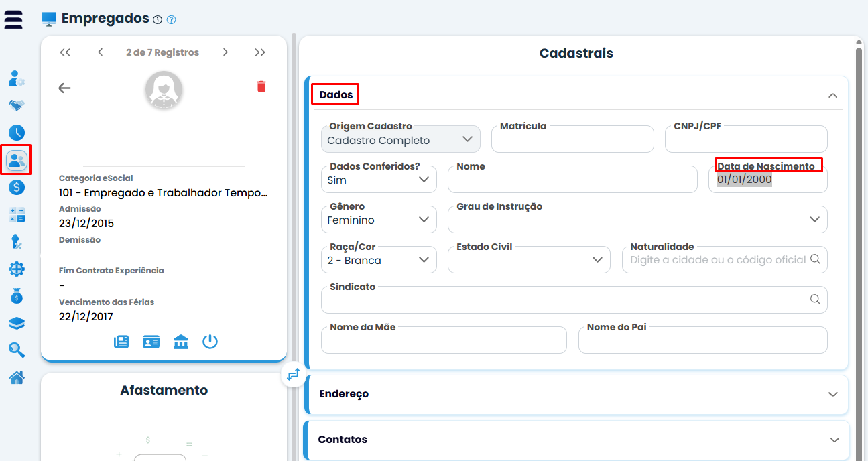Screen dimensions: 868x461
Task: Click the power icon on employee card
Action: (210, 342)
